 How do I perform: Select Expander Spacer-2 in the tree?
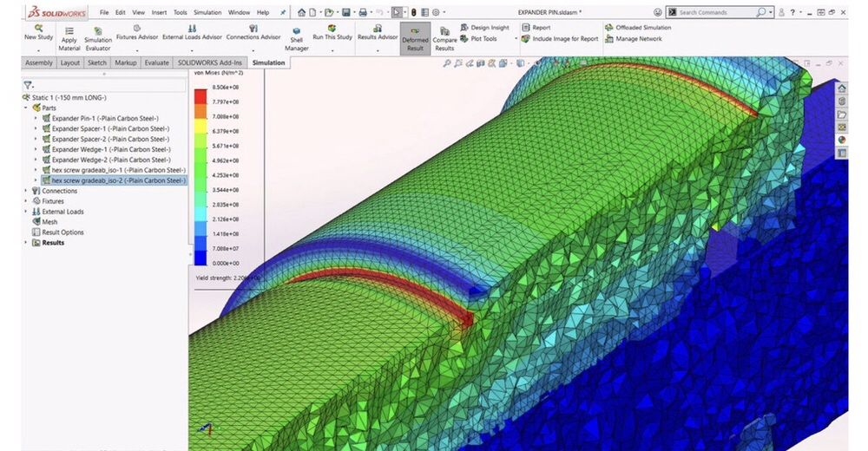click(x=110, y=139)
